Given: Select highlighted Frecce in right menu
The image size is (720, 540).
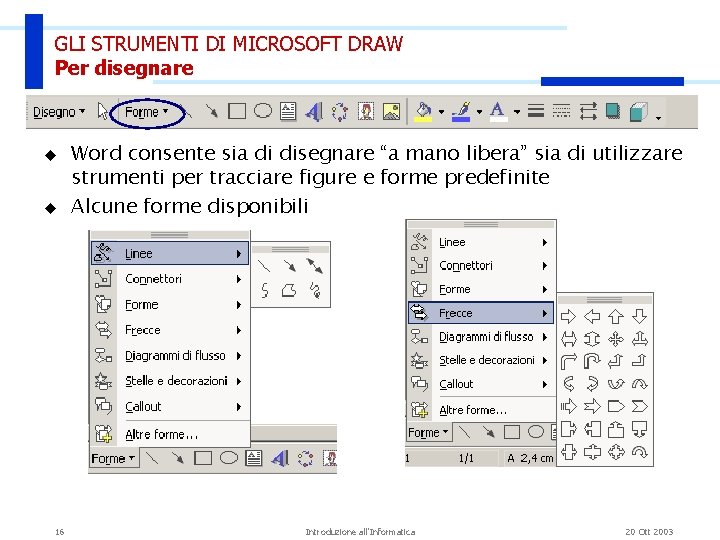Looking at the screenshot, I should tap(481, 313).
